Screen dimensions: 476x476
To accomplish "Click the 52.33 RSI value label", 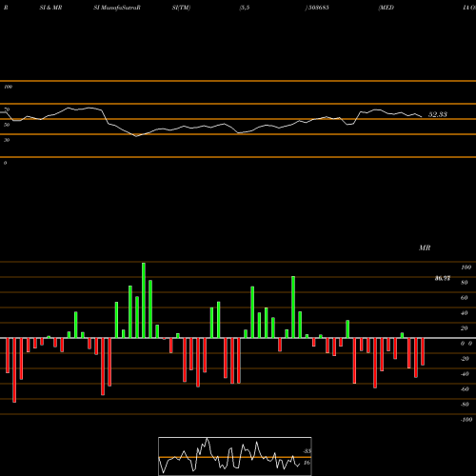I will pos(438,114).
